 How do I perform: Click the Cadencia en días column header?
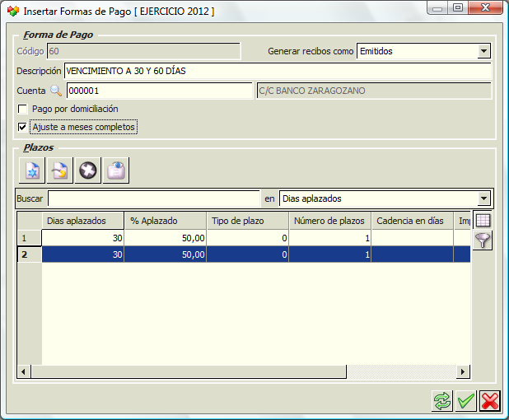(413, 221)
